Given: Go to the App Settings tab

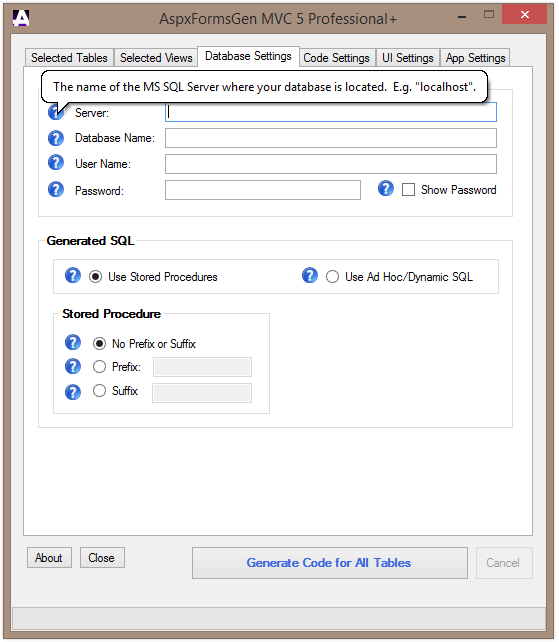Looking at the screenshot, I should [475, 58].
